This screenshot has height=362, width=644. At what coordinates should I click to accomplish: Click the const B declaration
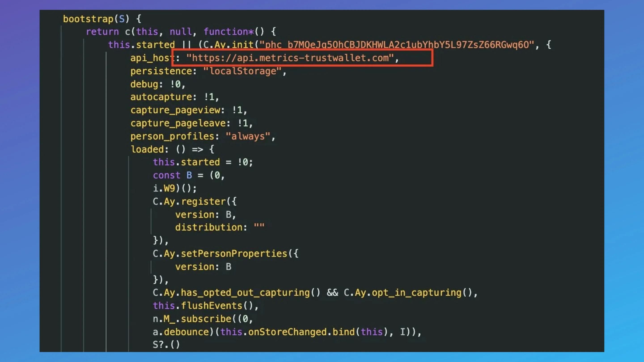click(189, 175)
